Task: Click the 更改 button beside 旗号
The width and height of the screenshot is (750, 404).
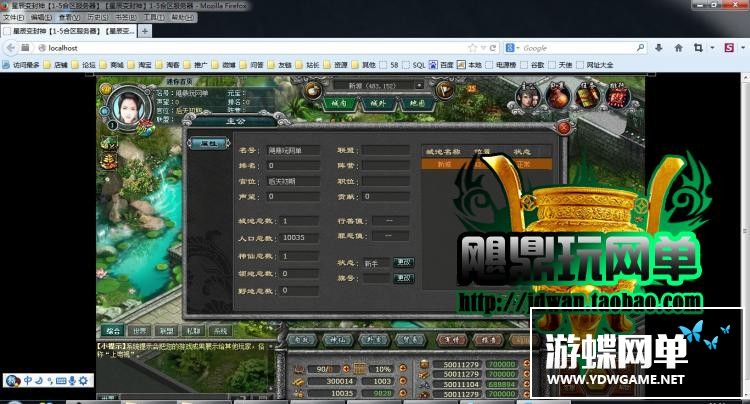Action: coord(403,278)
